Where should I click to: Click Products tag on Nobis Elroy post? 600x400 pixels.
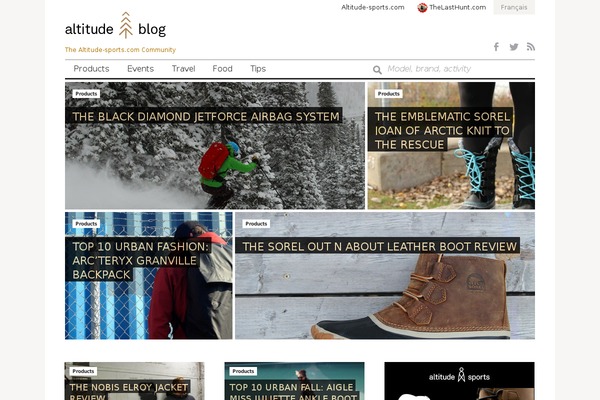(x=83, y=371)
